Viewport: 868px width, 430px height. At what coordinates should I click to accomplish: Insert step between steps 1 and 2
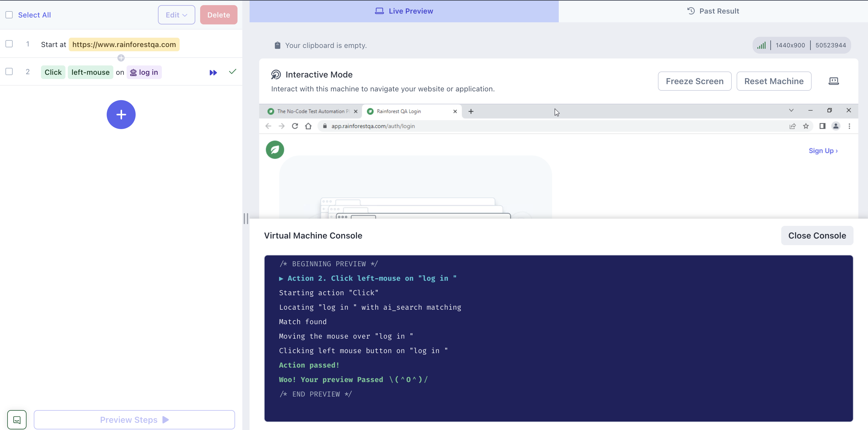click(x=121, y=58)
